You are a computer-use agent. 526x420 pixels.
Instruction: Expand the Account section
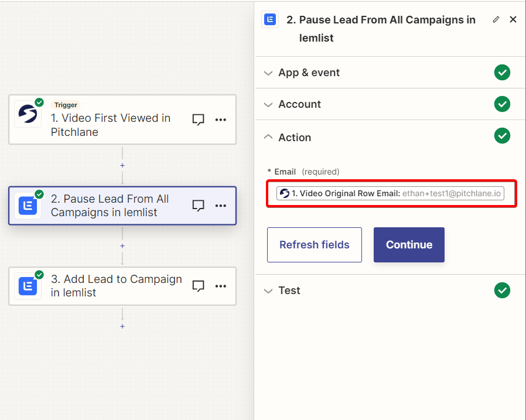(x=390, y=104)
